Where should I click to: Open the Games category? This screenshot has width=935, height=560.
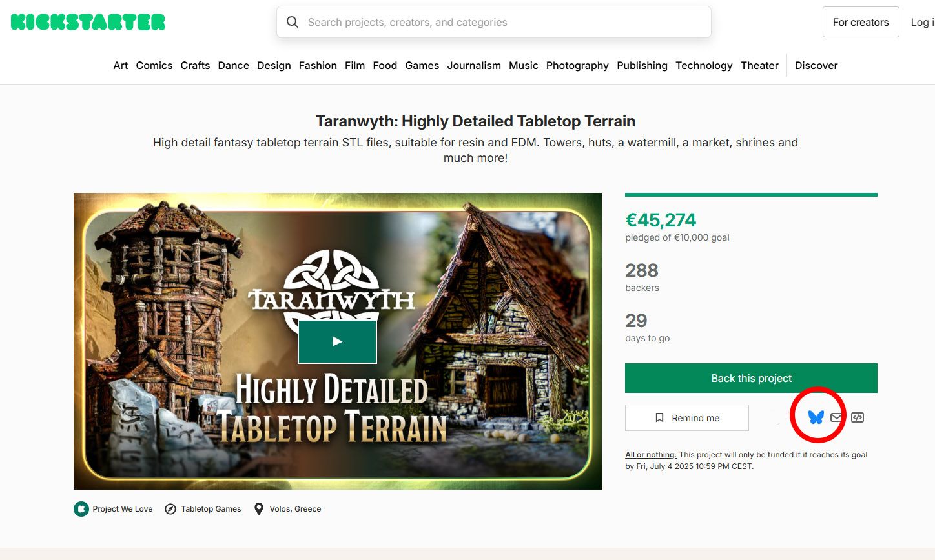422,65
